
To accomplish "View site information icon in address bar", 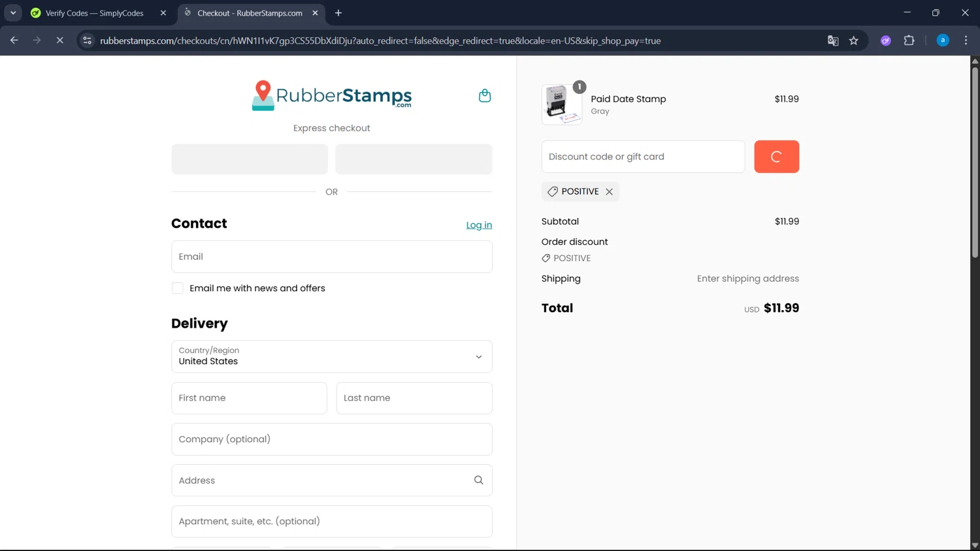I will coord(87,40).
